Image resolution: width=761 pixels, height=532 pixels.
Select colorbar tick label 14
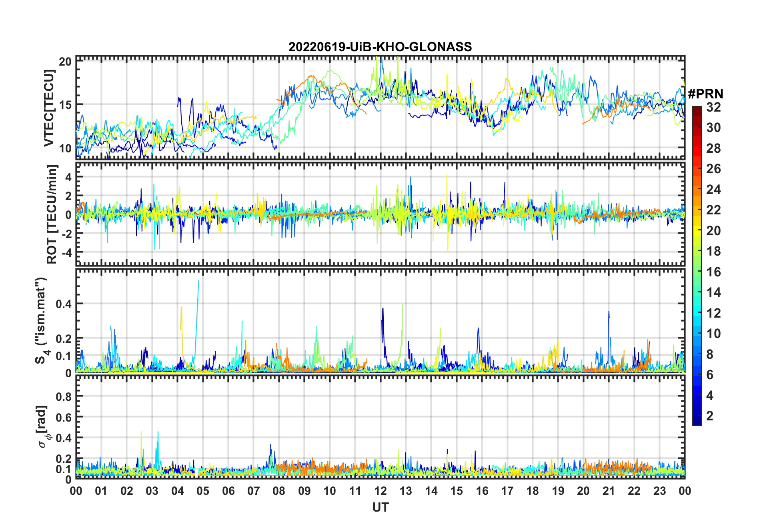point(713,292)
